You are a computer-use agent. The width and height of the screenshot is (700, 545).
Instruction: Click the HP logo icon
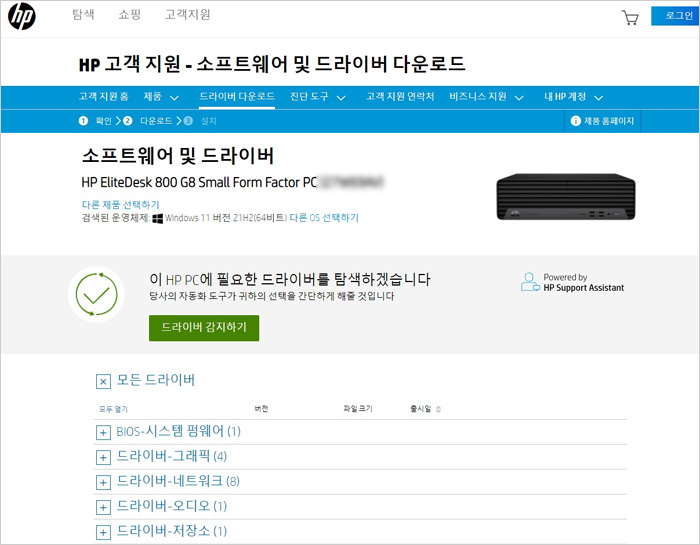point(21,16)
